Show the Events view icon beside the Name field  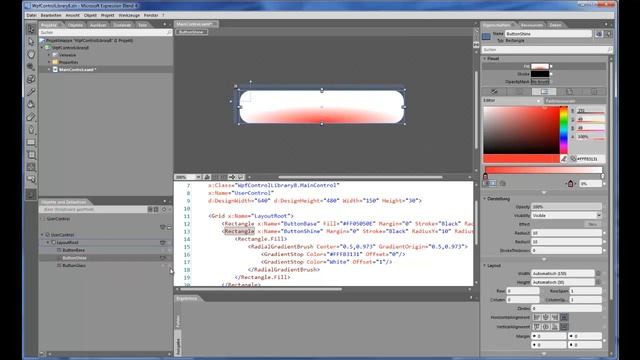pos(608,34)
